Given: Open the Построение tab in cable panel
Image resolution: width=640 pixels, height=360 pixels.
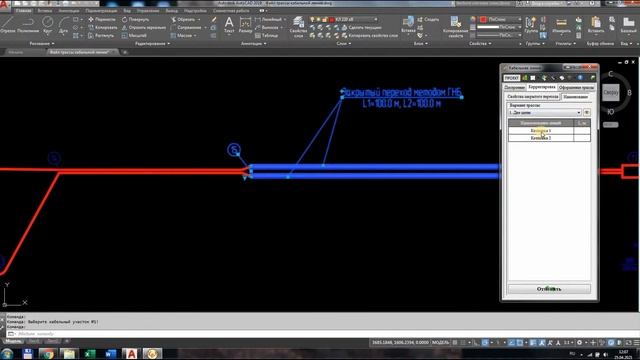Looking at the screenshot, I should (514, 87).
